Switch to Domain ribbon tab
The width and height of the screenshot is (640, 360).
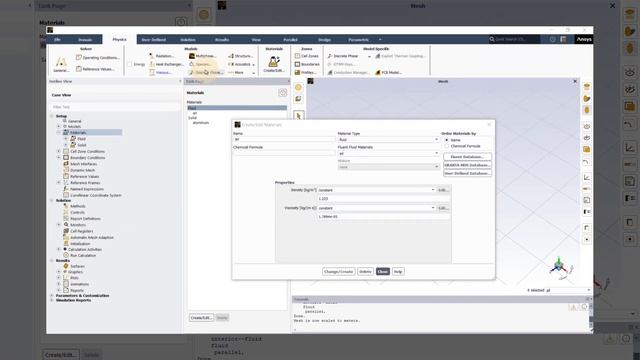pyautogui.click(x=85, y=40)
